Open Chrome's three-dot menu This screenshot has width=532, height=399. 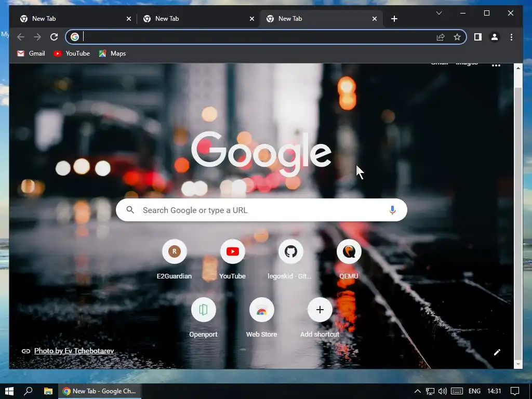coord(511,37)
